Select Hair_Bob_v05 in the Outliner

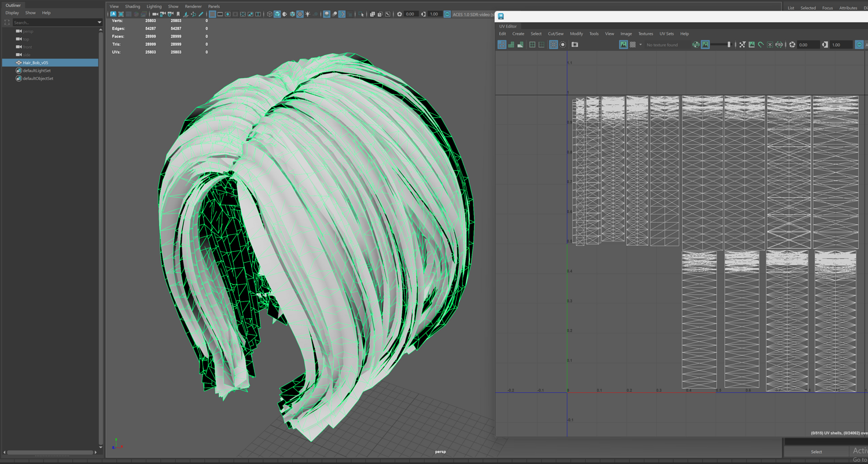point(36,62)
